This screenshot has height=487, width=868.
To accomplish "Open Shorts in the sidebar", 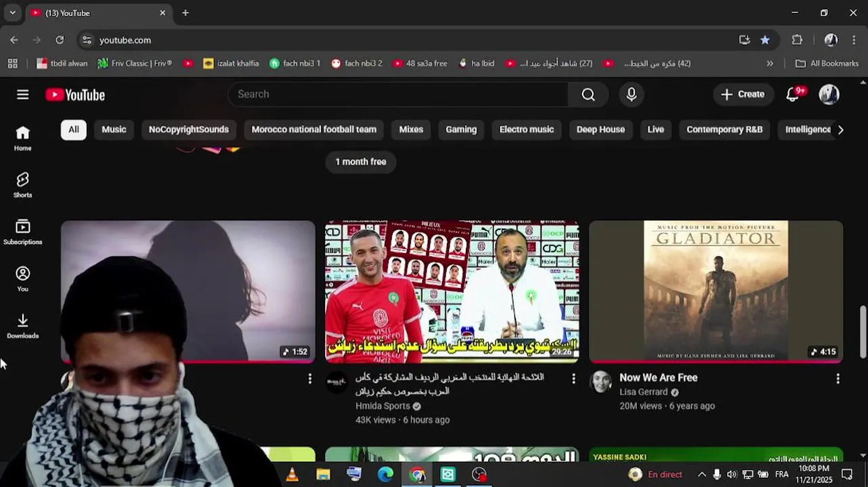I will point(23,185).
